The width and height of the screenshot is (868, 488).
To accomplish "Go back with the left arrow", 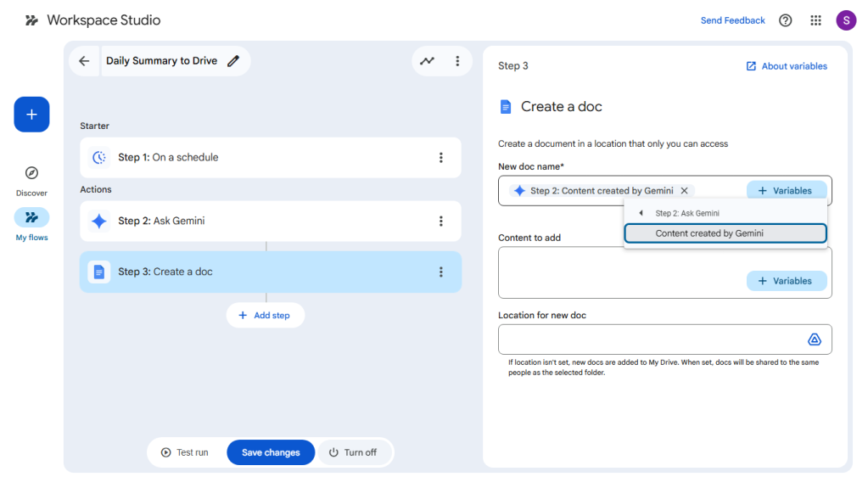I will (x=84, y=61).
